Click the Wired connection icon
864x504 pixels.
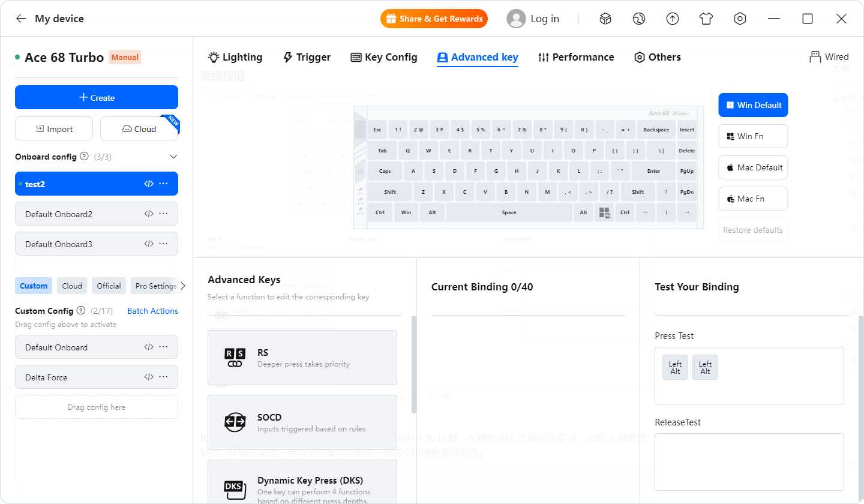(815, 57)
